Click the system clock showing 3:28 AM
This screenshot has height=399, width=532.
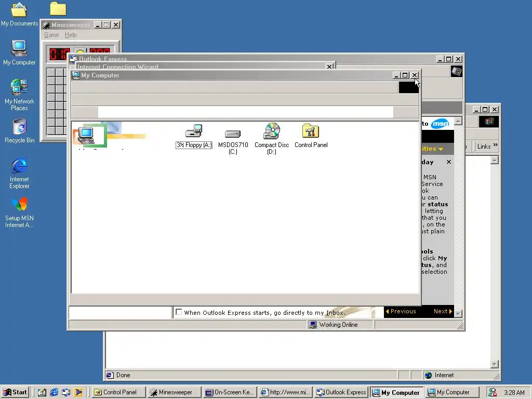[x=514, y=393]
